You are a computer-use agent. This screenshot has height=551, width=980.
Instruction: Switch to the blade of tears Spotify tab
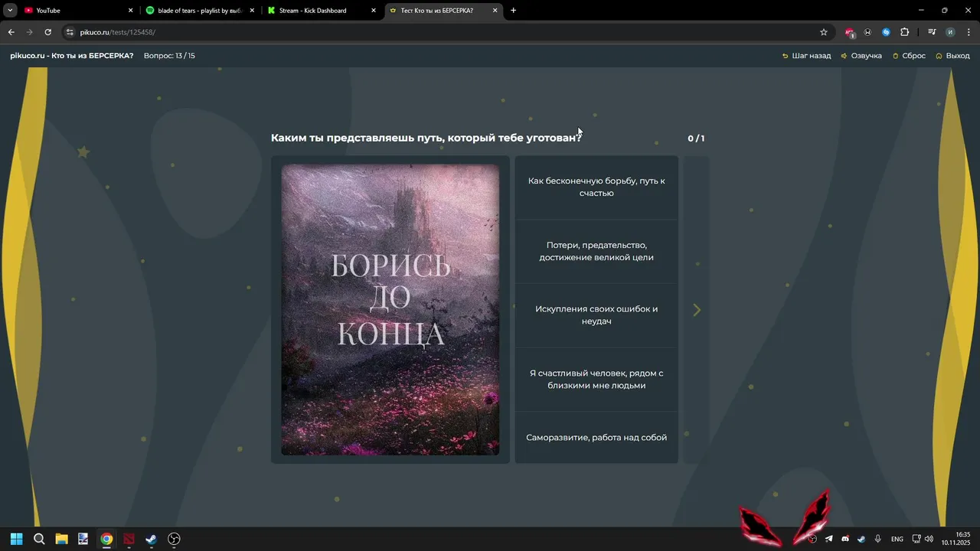[x=199, y=11]
